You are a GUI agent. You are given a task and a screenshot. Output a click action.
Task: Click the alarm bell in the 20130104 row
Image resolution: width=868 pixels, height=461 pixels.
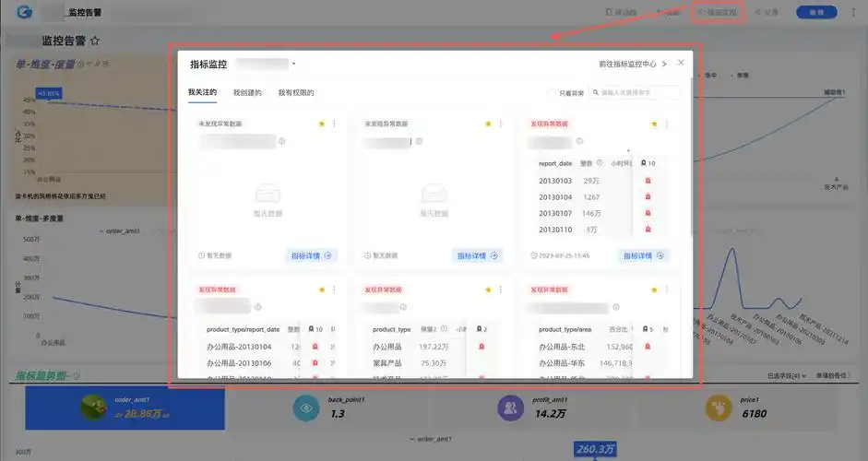point(648,197)
